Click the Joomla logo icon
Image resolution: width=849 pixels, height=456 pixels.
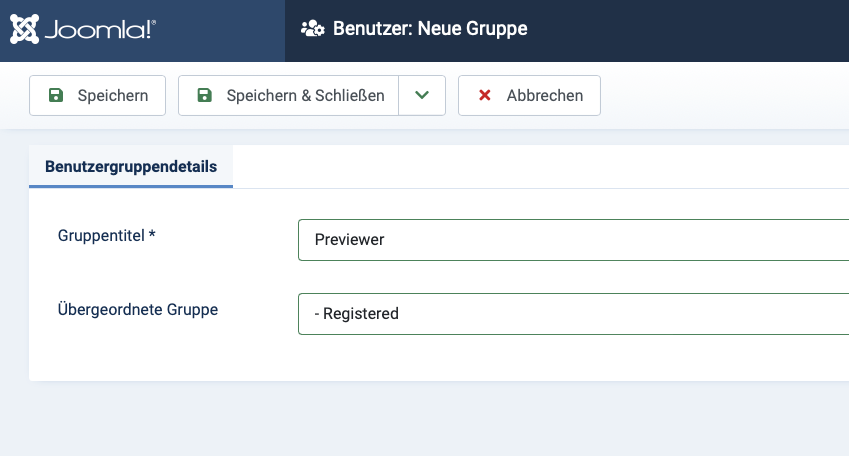tap(26, 29)
